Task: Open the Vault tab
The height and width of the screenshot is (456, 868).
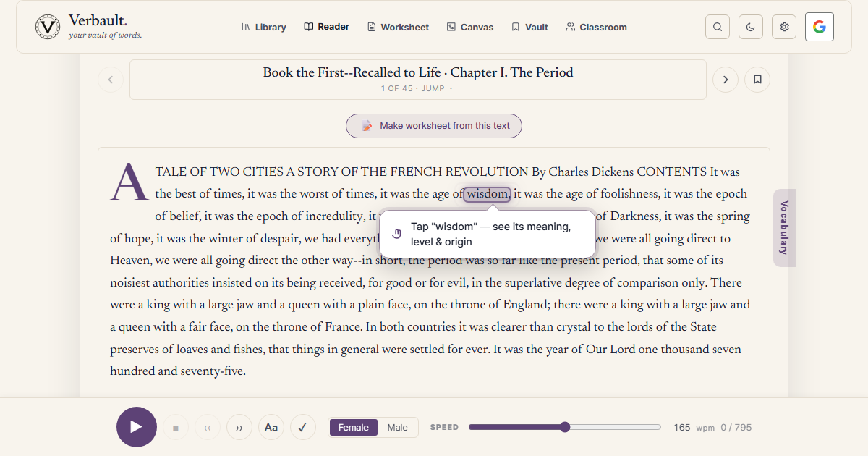Action: click(x=529, y=27)
